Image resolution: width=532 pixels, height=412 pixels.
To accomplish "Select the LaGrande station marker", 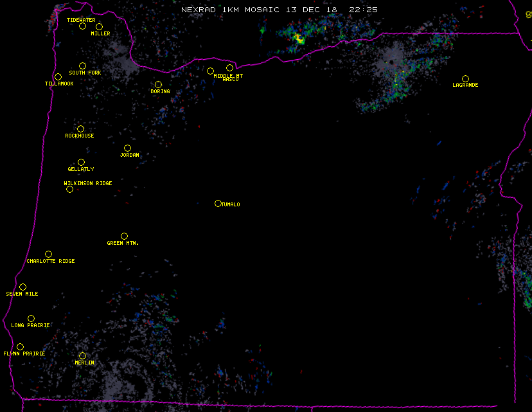I will pos(465,78).
